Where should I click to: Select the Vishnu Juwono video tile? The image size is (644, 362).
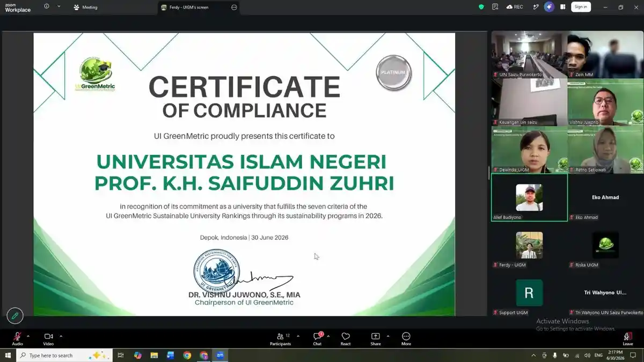click(x=605, y=102)
